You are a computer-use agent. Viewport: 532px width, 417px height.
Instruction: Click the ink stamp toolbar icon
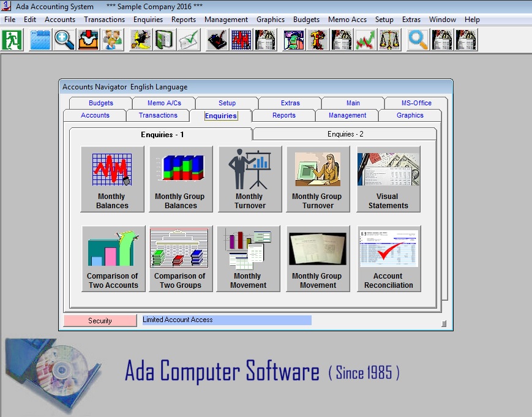tap(217, 40)
